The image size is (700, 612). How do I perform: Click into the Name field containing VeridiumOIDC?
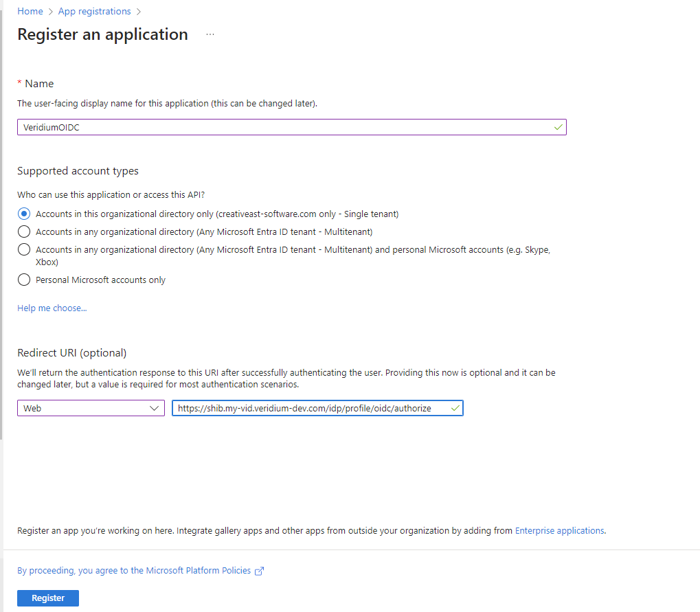275,127
